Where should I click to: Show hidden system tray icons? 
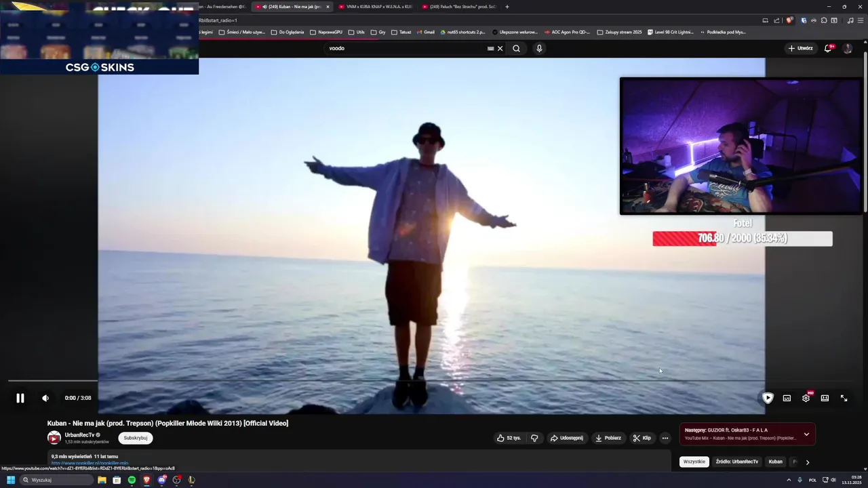789,480
